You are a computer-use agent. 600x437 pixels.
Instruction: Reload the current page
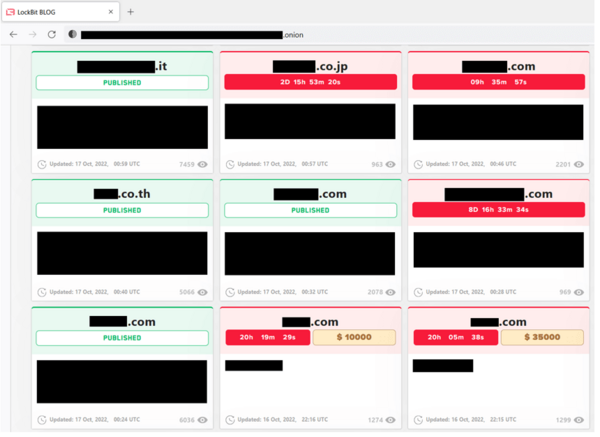52,34
